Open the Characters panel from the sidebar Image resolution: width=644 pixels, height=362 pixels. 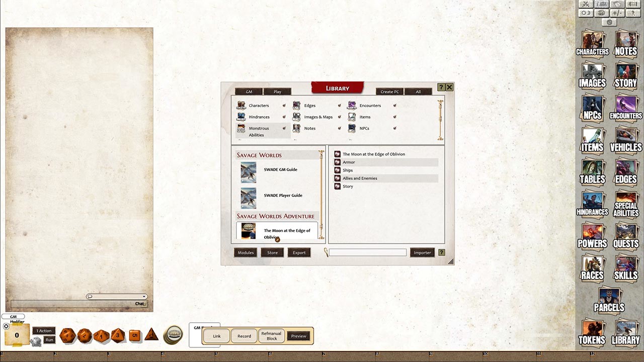592,43
